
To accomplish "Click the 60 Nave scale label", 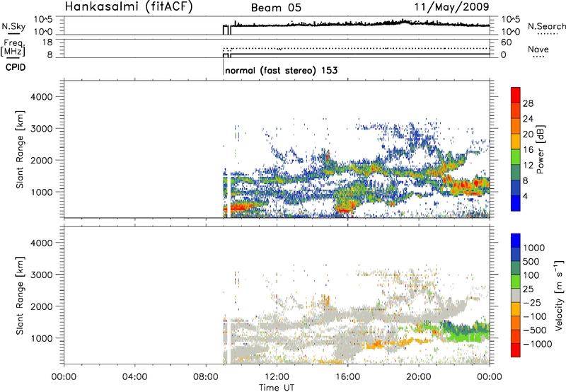I will 506,42.
